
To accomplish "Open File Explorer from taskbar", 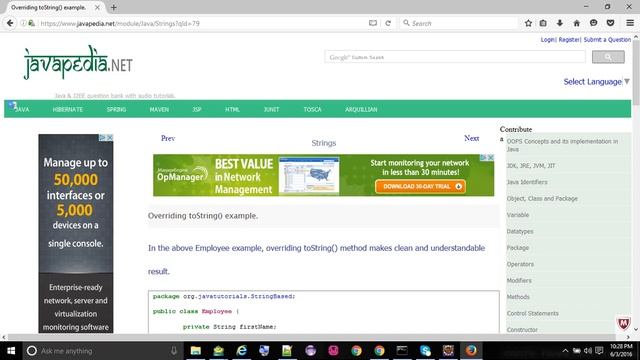I will (x=196, y=351).
